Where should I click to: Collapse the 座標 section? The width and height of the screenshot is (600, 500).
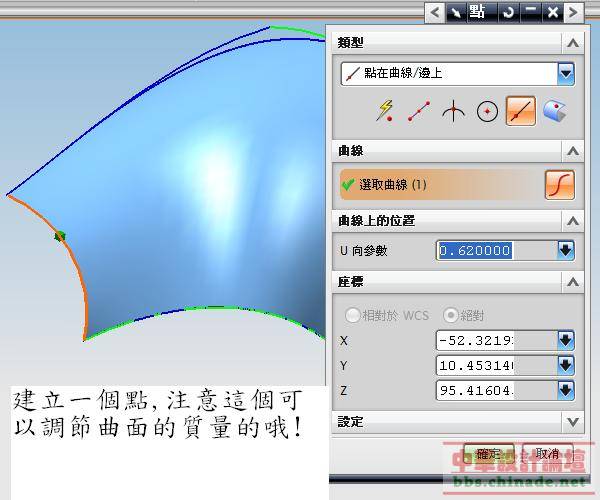click(x=573, y=282)
